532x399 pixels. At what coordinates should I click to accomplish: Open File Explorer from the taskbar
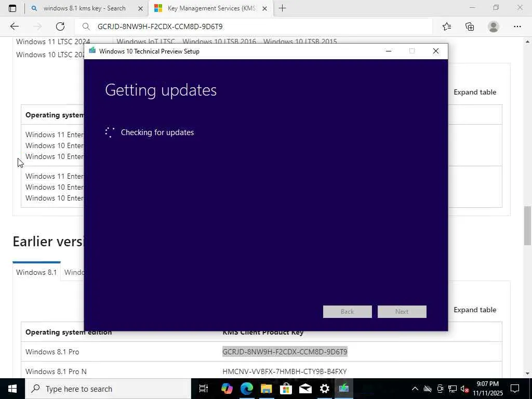(267, 389)
